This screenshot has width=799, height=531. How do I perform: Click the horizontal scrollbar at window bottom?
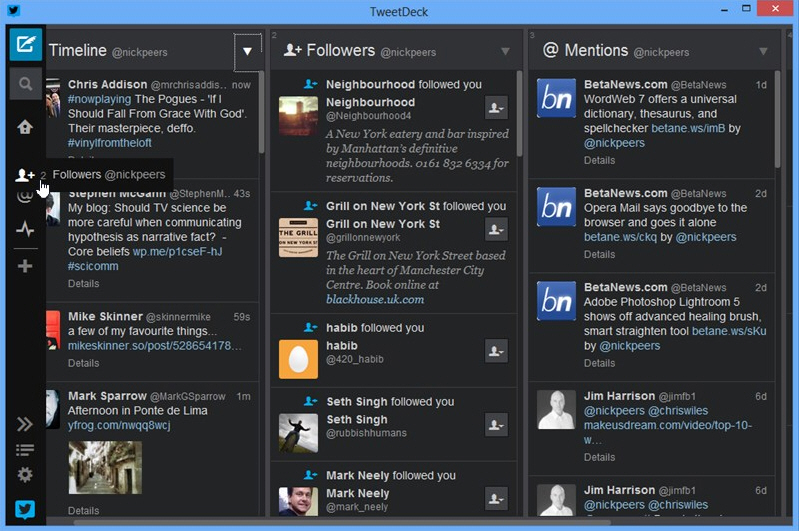(341, 522)
